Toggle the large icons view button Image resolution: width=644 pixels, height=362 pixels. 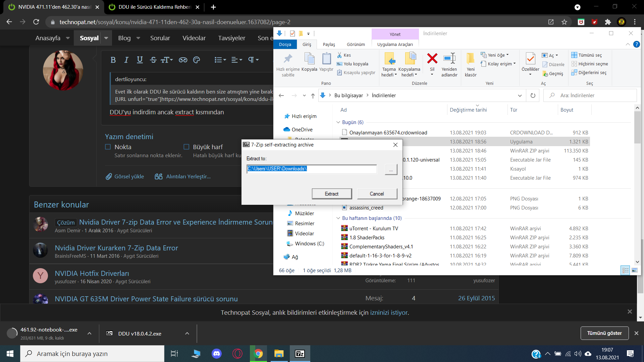tap(635, 270)
